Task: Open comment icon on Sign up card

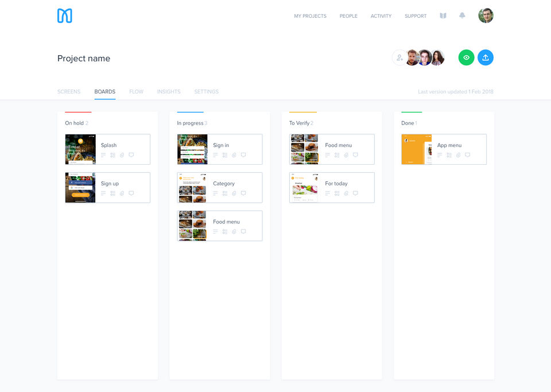Action: tap(131, 193)
